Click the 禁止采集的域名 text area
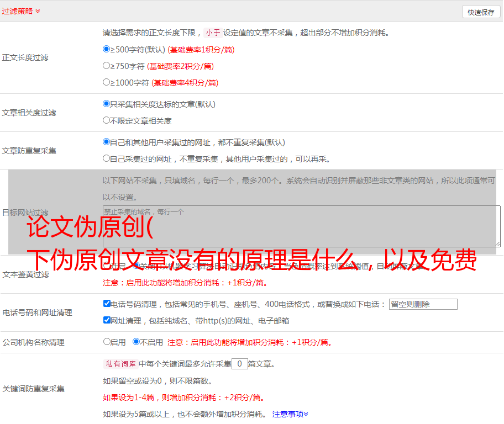 pyautogui.click(x=301, y=226)
